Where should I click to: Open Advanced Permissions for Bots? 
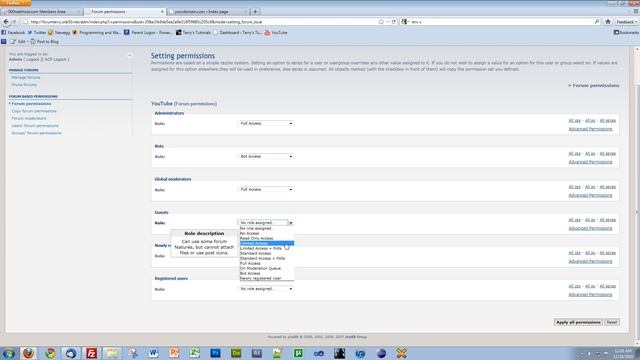click(590, 162)
